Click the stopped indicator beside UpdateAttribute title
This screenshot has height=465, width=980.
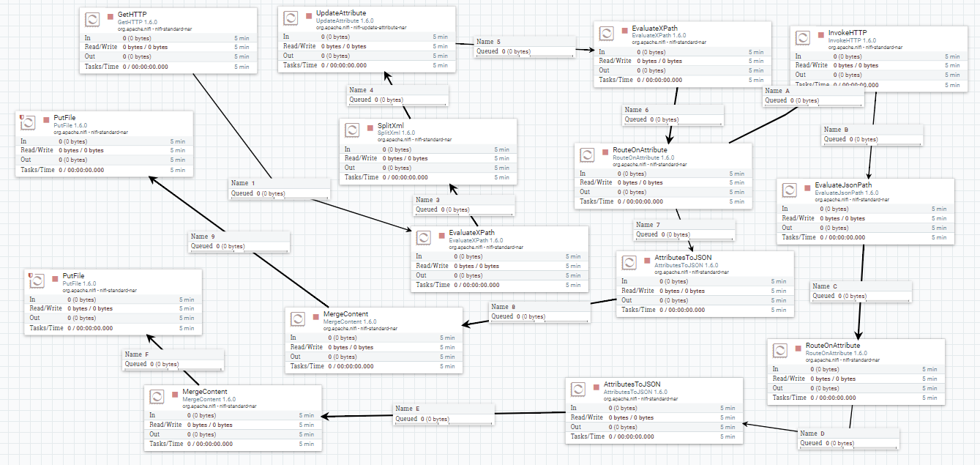308,15
